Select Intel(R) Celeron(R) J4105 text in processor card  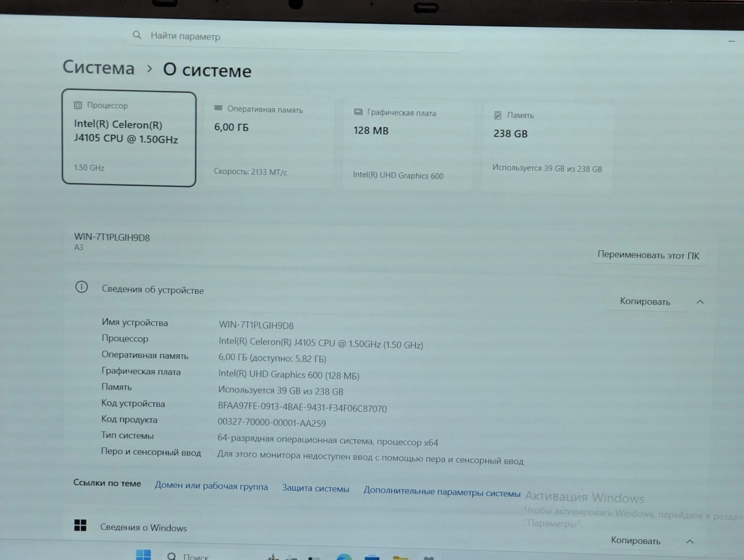tap(126, 131)
